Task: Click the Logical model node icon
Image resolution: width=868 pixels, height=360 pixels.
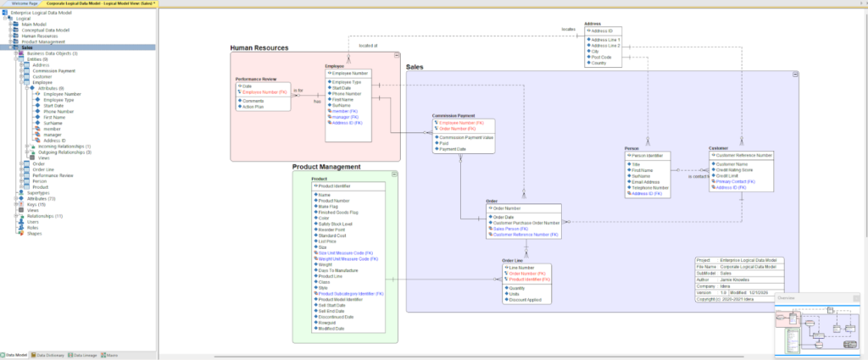Action: pos(11,19)
